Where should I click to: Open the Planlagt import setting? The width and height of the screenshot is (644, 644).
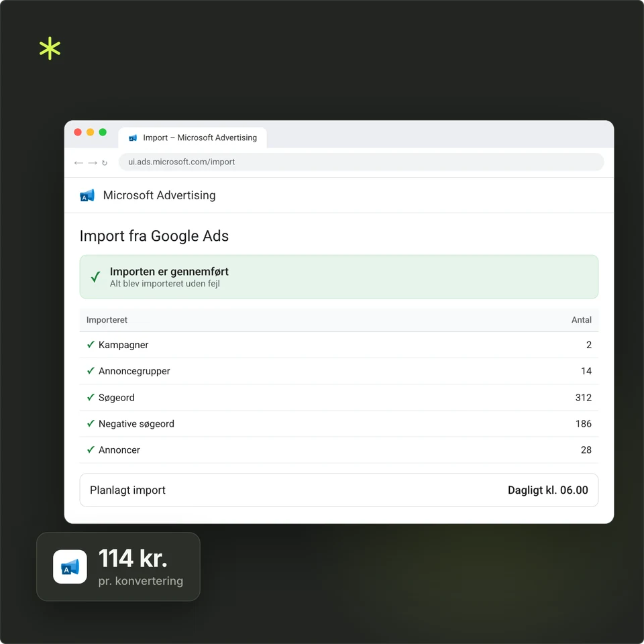(339, 490)
